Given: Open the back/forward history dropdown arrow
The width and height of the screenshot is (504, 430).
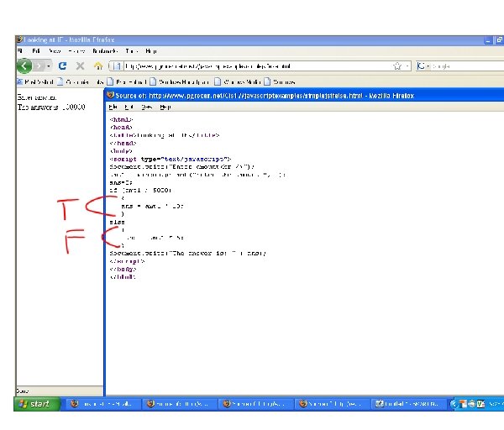Looking at the screenshot, I should click(49, 66).
